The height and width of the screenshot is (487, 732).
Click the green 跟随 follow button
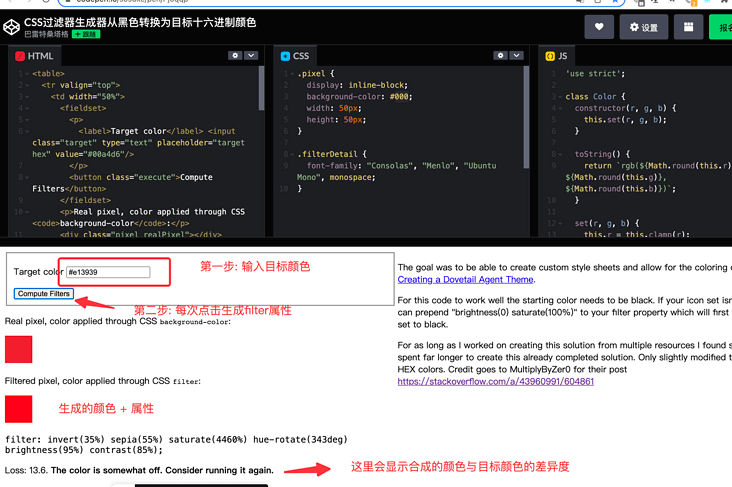[86, 34]
